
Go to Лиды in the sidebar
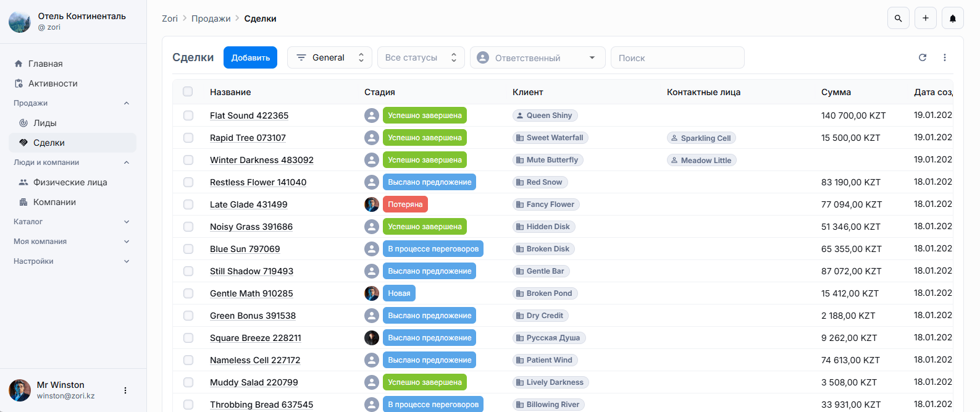point(44,123)
